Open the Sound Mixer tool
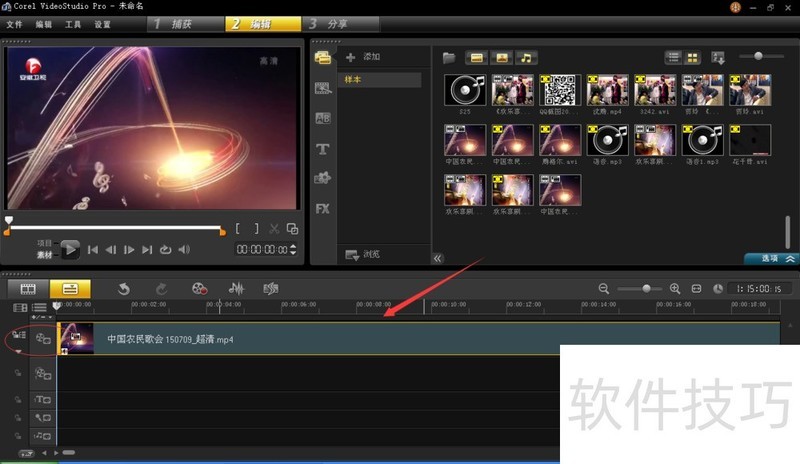Screen dimensions: 800x464 click(x=238, y=288)
